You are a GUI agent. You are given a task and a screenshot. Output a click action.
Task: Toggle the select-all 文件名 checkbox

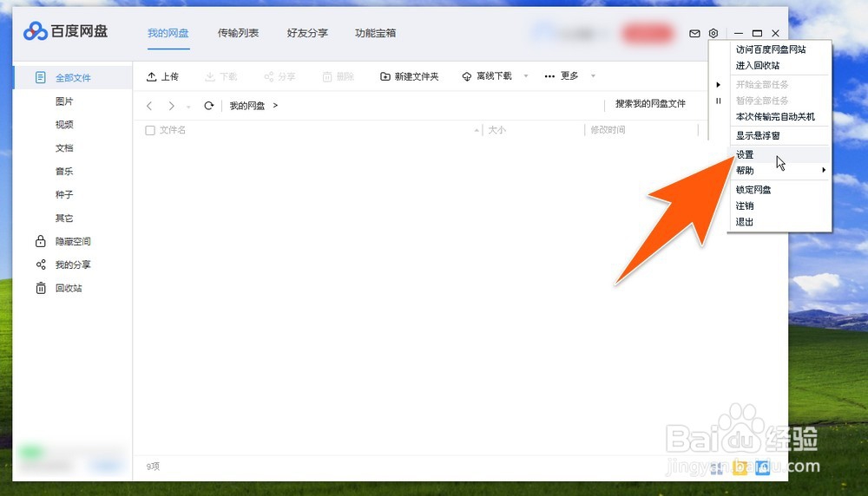click(x=150, y=130)
